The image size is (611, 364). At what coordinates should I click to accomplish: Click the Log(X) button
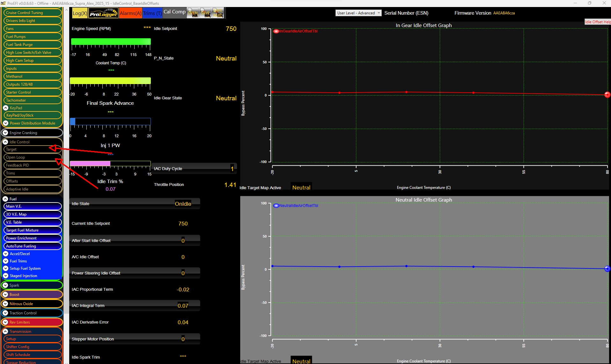point(79,13)
